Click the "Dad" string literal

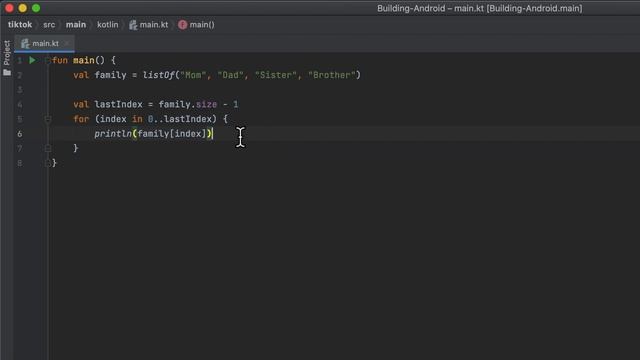(230, 75)
